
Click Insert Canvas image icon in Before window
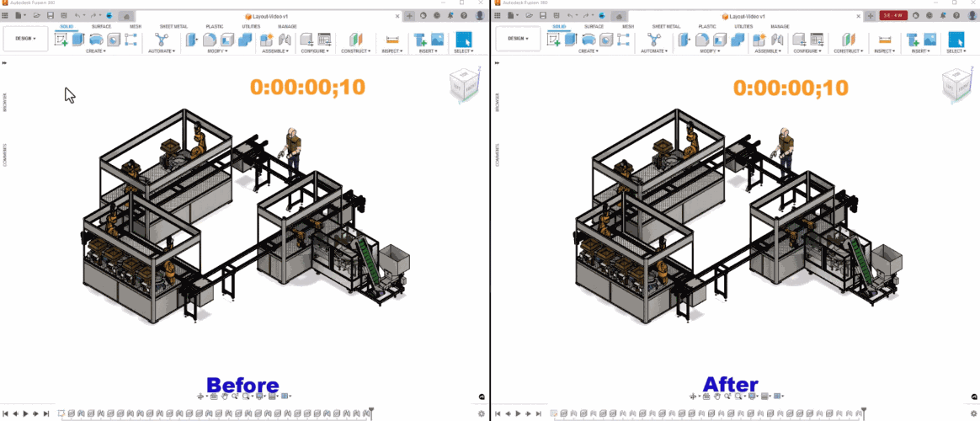click(438, 40)
